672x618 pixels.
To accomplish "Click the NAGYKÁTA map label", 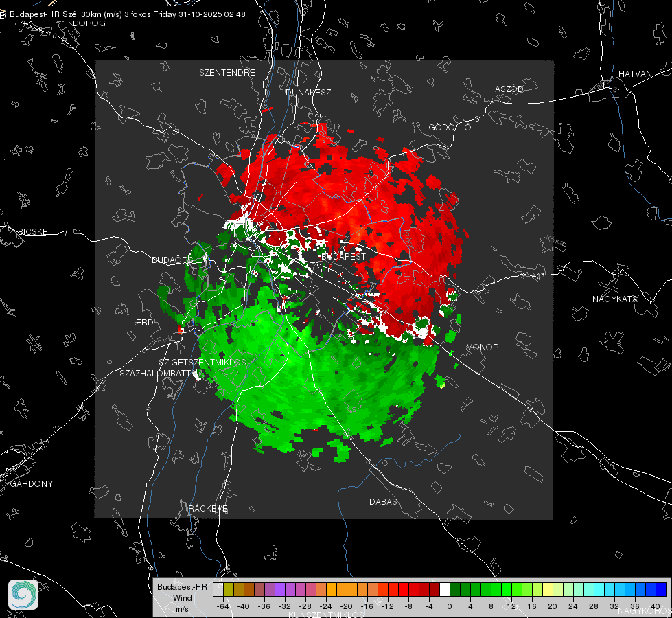I will pyautogui.click(x=614, y=299).
